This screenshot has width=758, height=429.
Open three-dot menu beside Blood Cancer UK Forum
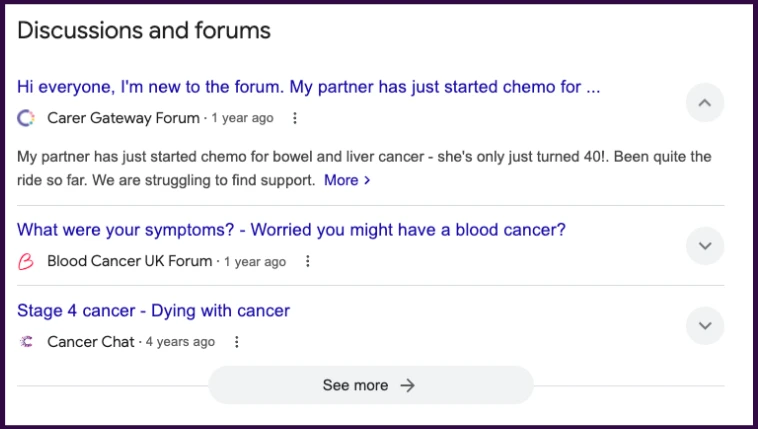(307, 262)
